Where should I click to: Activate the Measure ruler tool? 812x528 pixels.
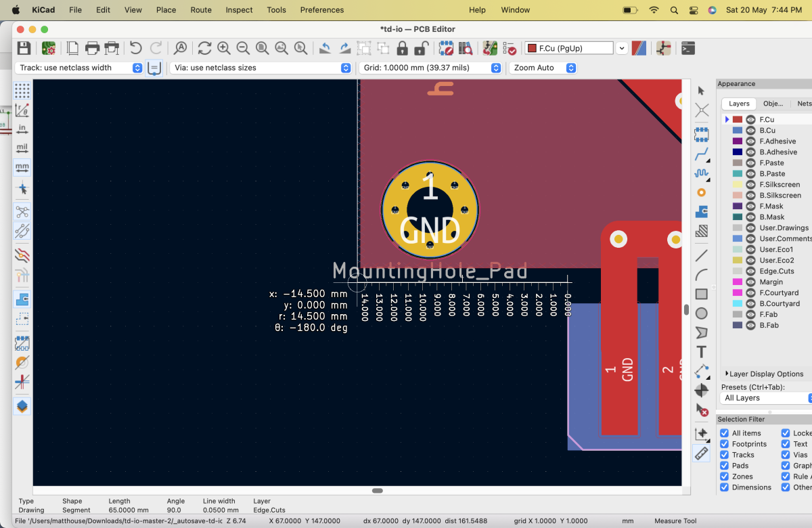702,454
